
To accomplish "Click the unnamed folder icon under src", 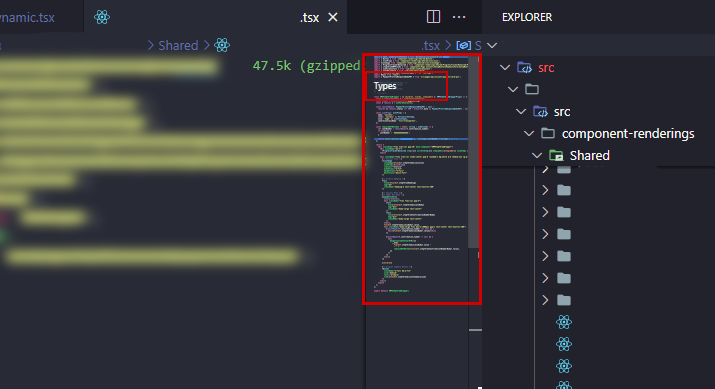I will click(532, 89).
